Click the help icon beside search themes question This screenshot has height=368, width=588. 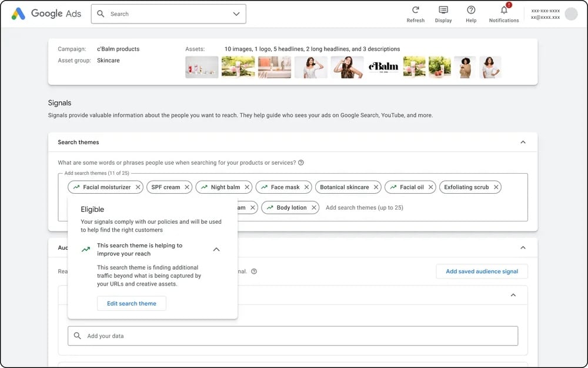click(301, 163)
